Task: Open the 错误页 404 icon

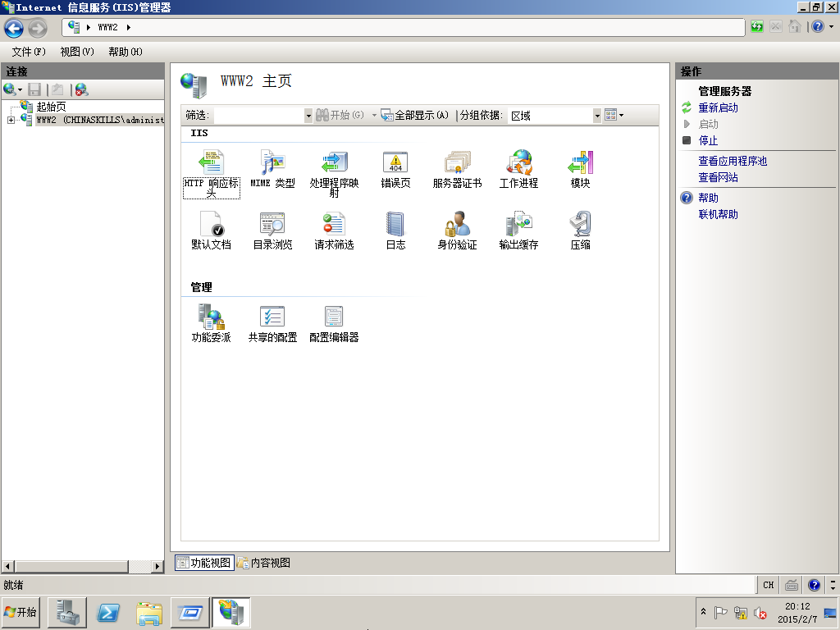Action: point(395,169)
